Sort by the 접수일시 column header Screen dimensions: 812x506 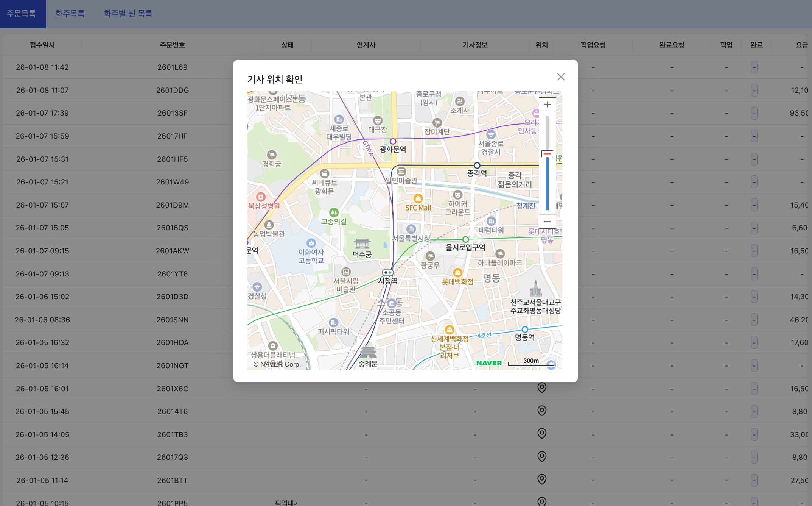(42, 45)
